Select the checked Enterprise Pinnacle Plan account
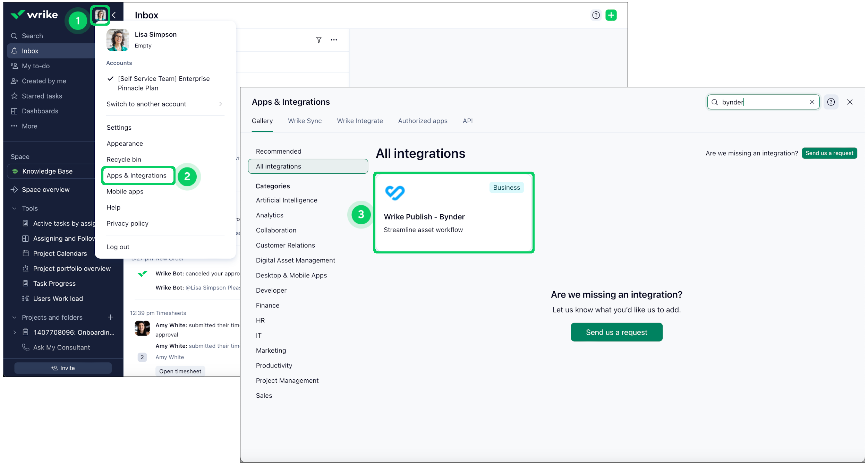The width and height of the screenshot is (868, 466). point(163,83)
